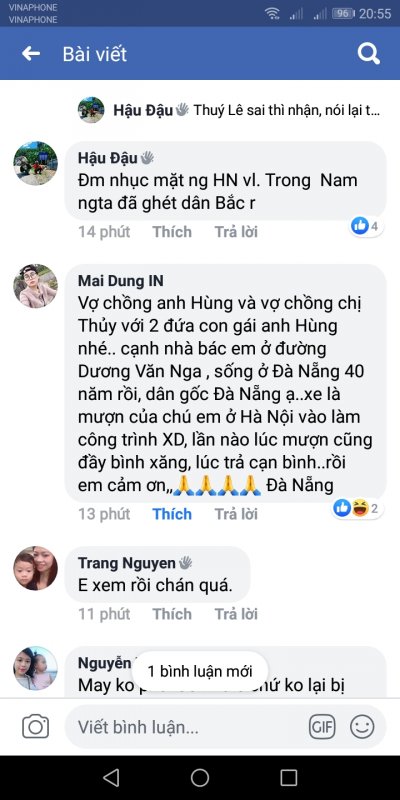The width and height of the screenshot is (400, 800).
Task: Tap the Android back navigation triangle
Action: pos(111,778)
